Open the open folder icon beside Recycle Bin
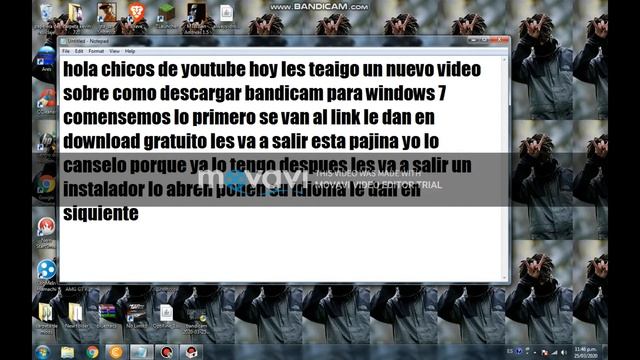This screenshot has height=360, width=640. pos(76,14)
